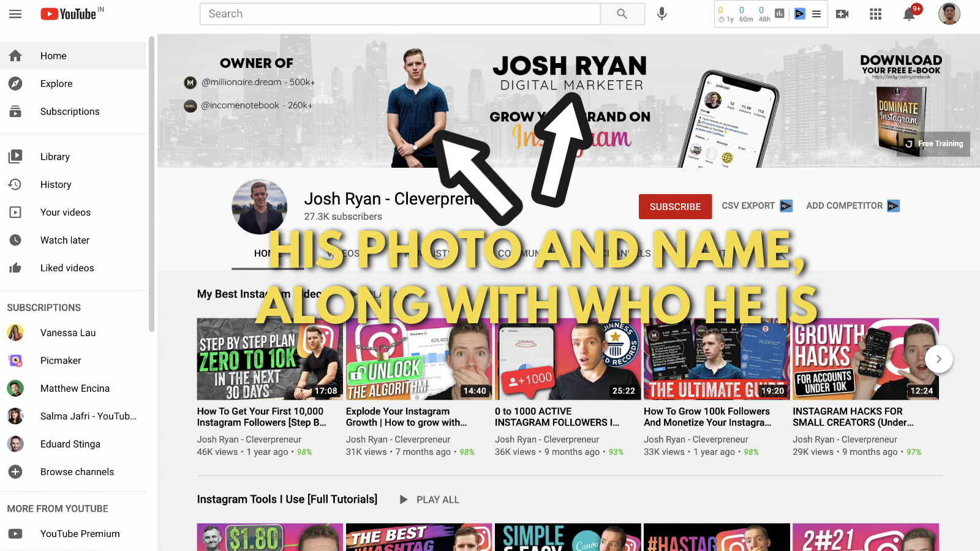Click the CSV EXPORT button
Screen dimensions: 980x551
757,206
